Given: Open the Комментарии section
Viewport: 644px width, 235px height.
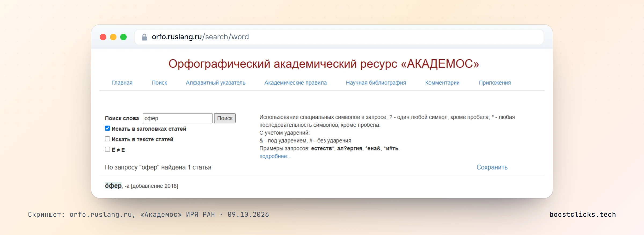Looking at the screenshot, I should pos(442,83).
